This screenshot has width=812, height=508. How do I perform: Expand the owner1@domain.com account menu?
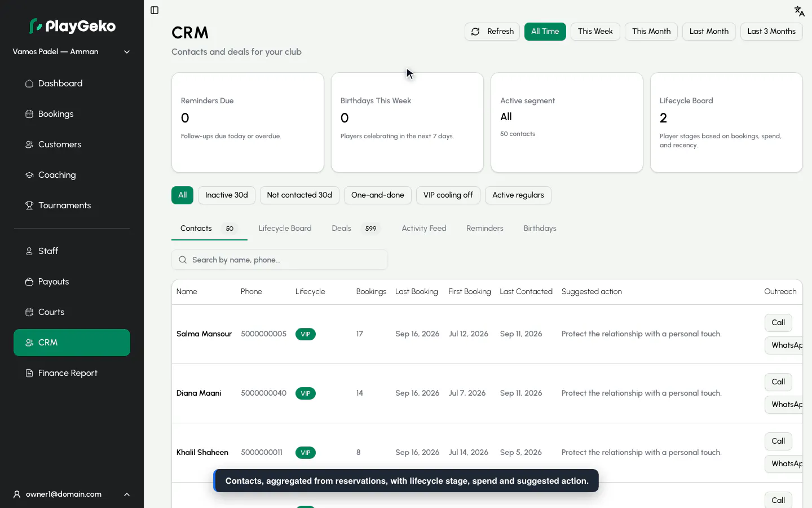72,494
